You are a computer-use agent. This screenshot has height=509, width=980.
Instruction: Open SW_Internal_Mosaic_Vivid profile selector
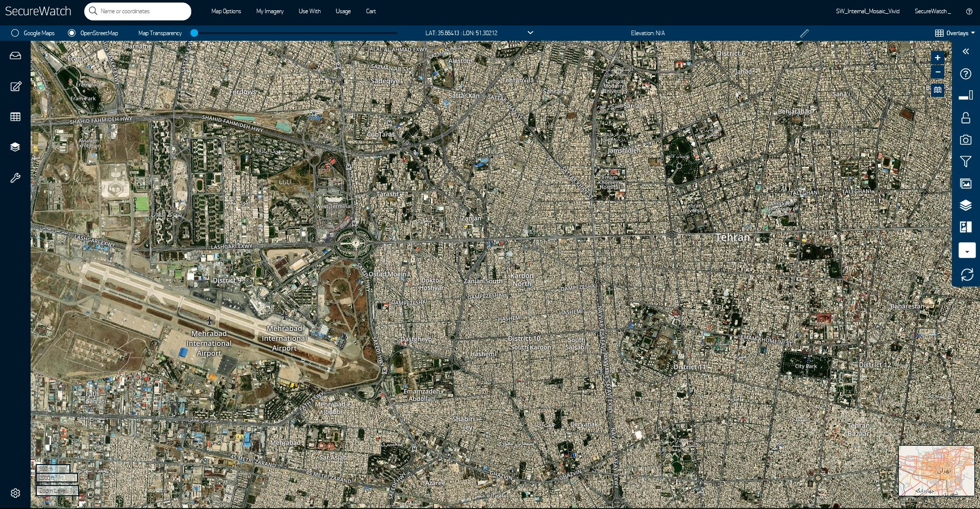pyautogui.click(x=867, y=11)
